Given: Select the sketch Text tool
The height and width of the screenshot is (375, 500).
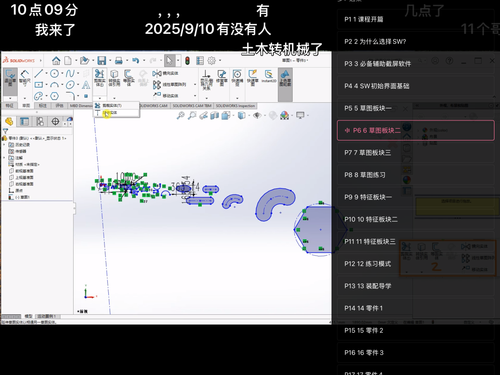Looking at the screenshot, I should (x=86, y=85).
